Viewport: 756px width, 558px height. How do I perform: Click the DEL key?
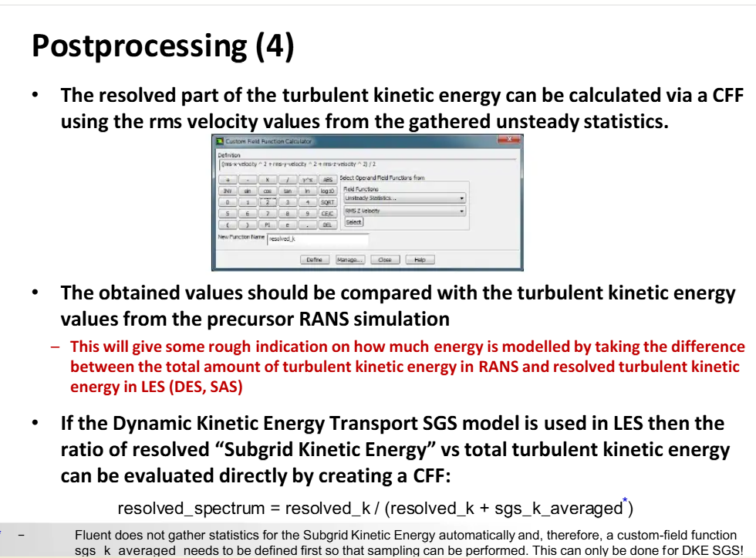[327, 225]
